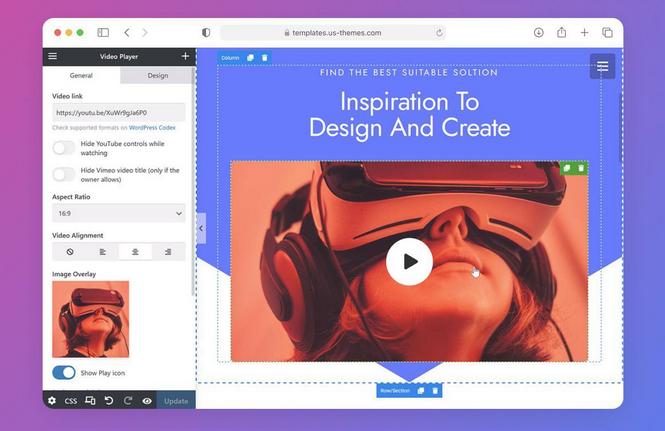This screenshot has width=665, height=431.
Task: Open the WordPress Codex link
Action: tap(152, 127)
